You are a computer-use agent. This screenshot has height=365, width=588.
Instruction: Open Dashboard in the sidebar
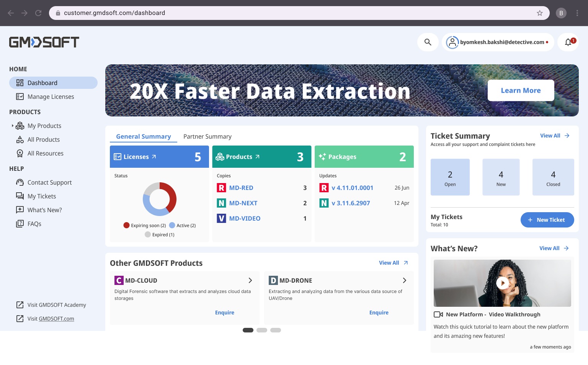pos(53,83)
